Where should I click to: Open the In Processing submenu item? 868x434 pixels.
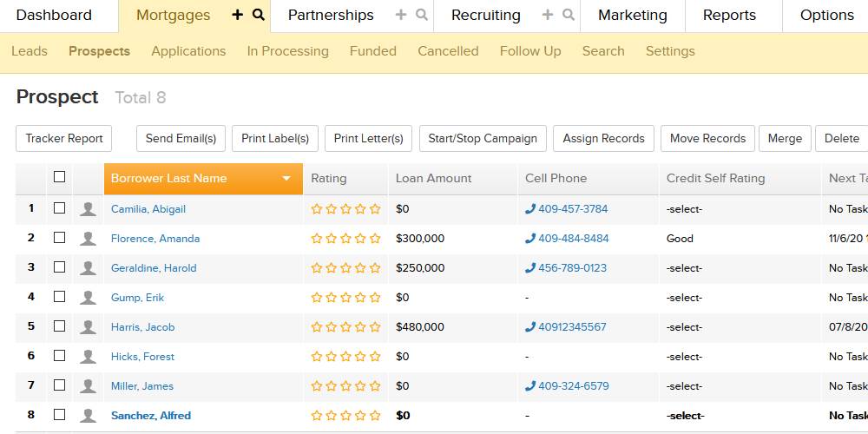(288, 51)
